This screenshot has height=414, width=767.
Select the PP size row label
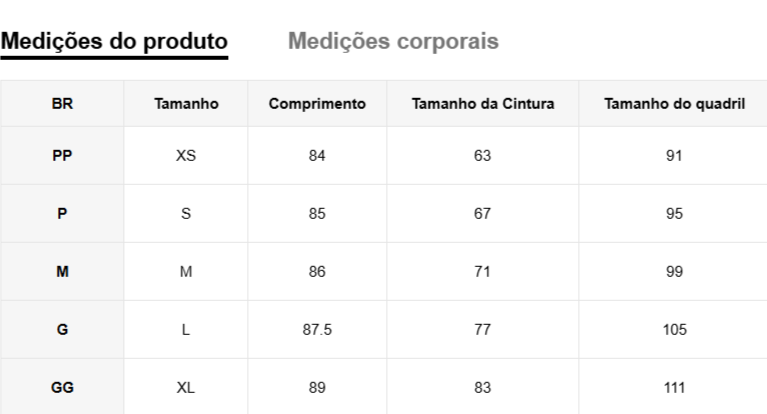(x=62, y=156)
